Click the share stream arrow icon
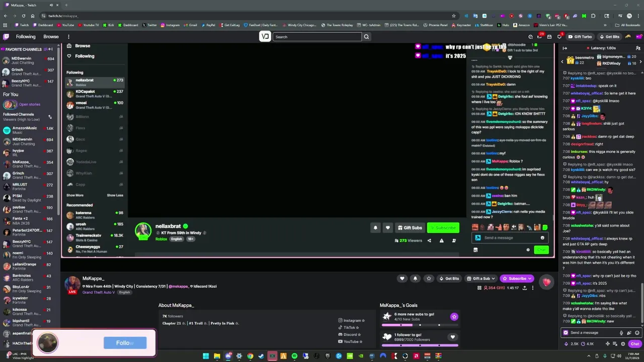This screenshot has width=644, height=362. [525, 288]
